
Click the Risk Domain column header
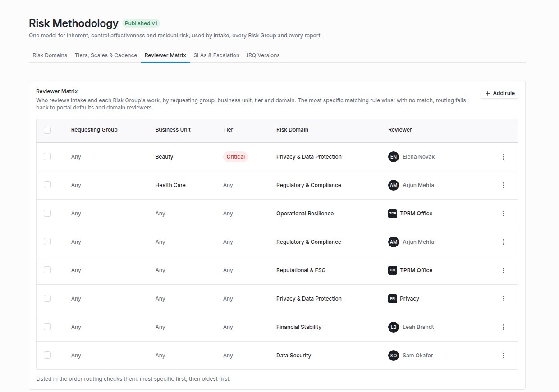292,130
